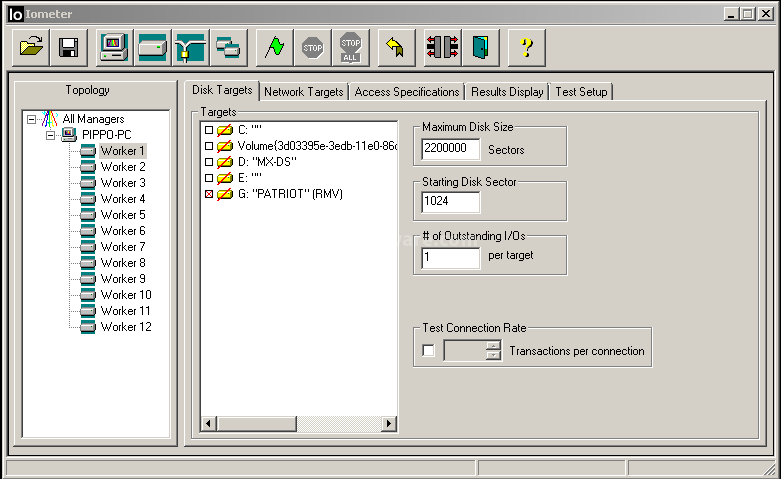The image size is (781, 479).
Task: Reset workers with yellow arrow icon
Action: [396, 48]
